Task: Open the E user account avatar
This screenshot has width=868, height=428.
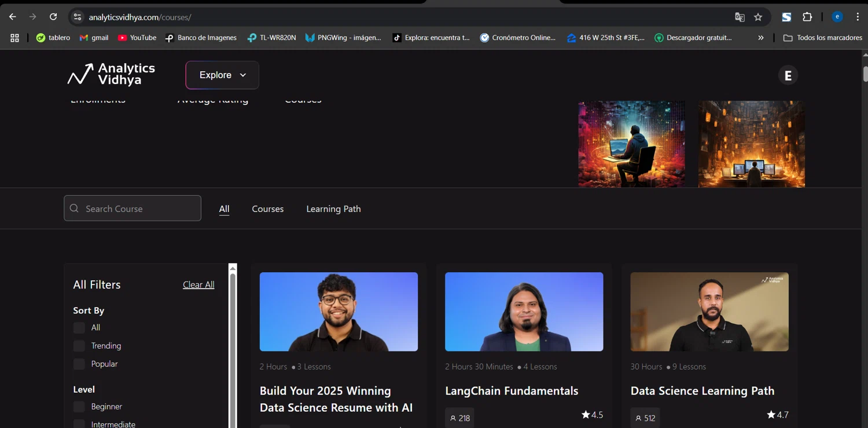Action: tap(788, 75)
